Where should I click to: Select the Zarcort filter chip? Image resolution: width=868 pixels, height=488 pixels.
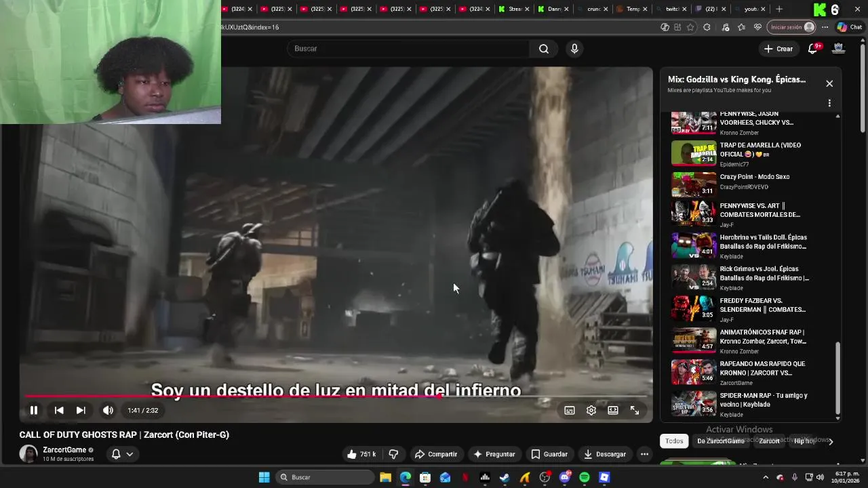769,441
